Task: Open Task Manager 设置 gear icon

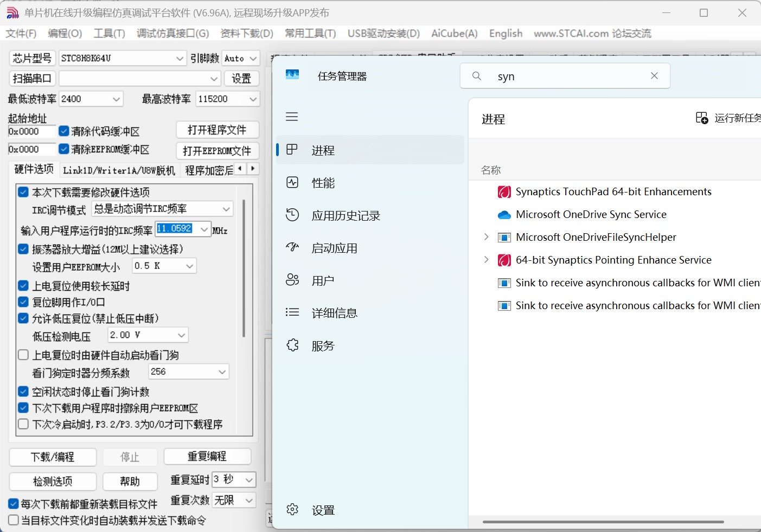Action: 292,510
